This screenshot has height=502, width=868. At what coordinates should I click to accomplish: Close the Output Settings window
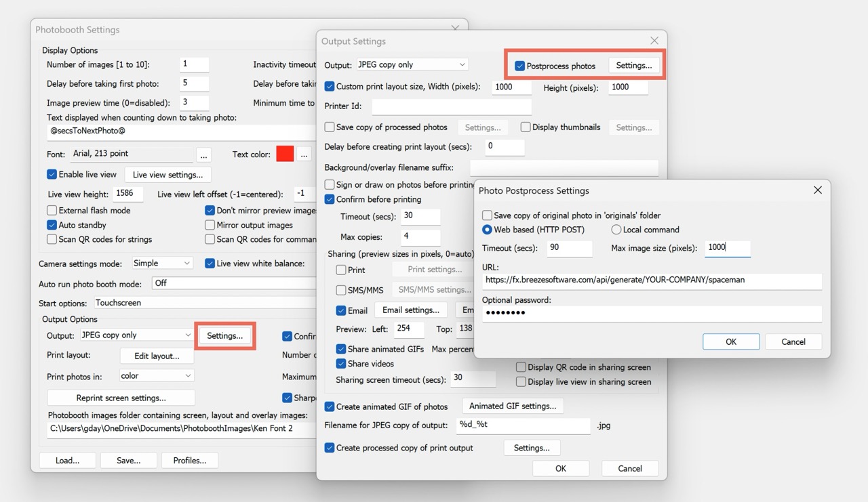[x=654, y=41]
